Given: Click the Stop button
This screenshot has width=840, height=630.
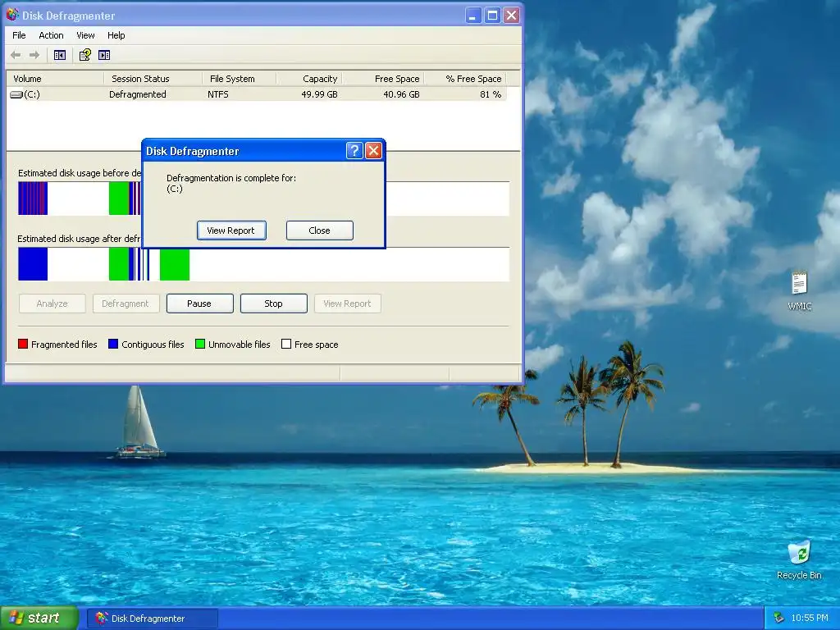Looking at the screenshot, I should click(274, 304).
